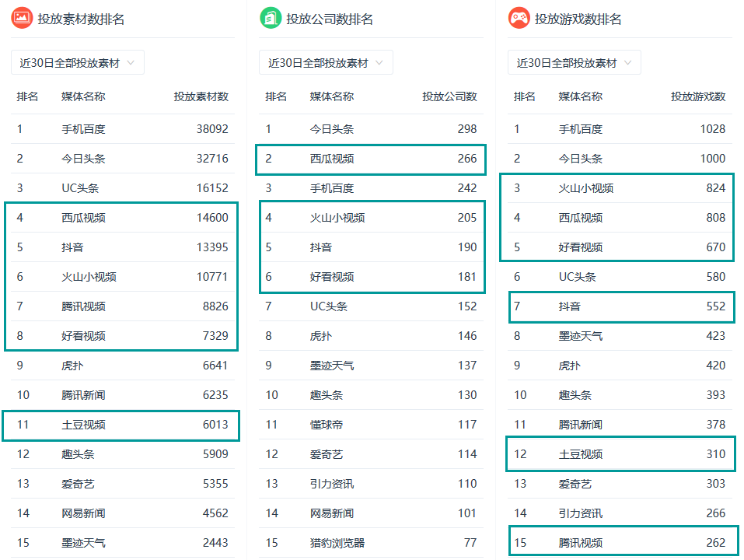
Task: Click 手机百度 in the 投放游戏数 ranking
Action: point(581,129)
